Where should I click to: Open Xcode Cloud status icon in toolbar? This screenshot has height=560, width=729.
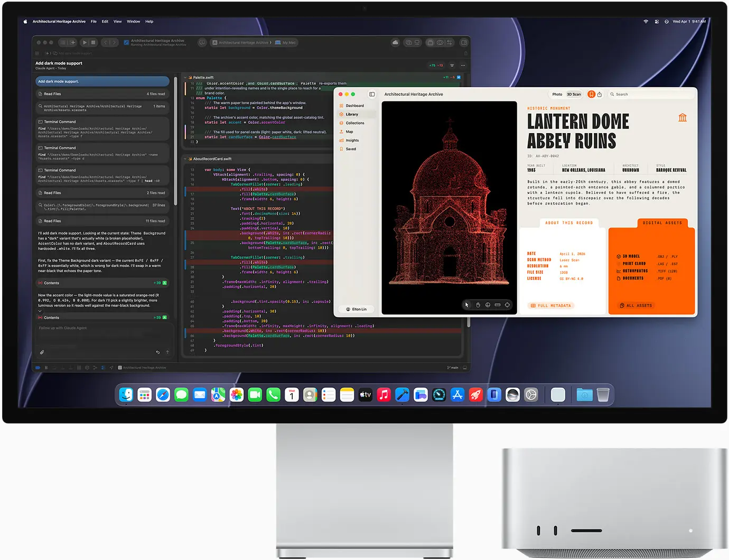tap(395, 42)
